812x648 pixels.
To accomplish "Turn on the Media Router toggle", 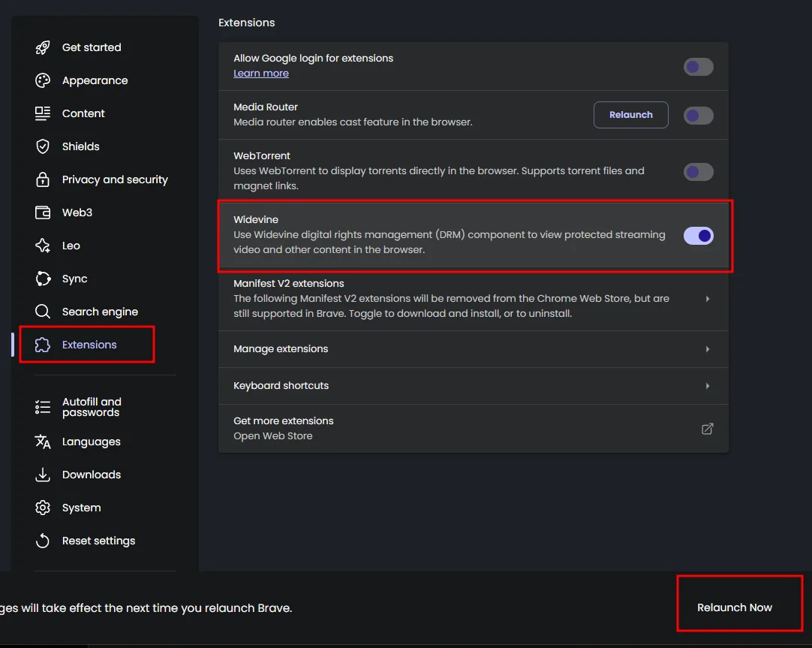I will click(698, 116).
